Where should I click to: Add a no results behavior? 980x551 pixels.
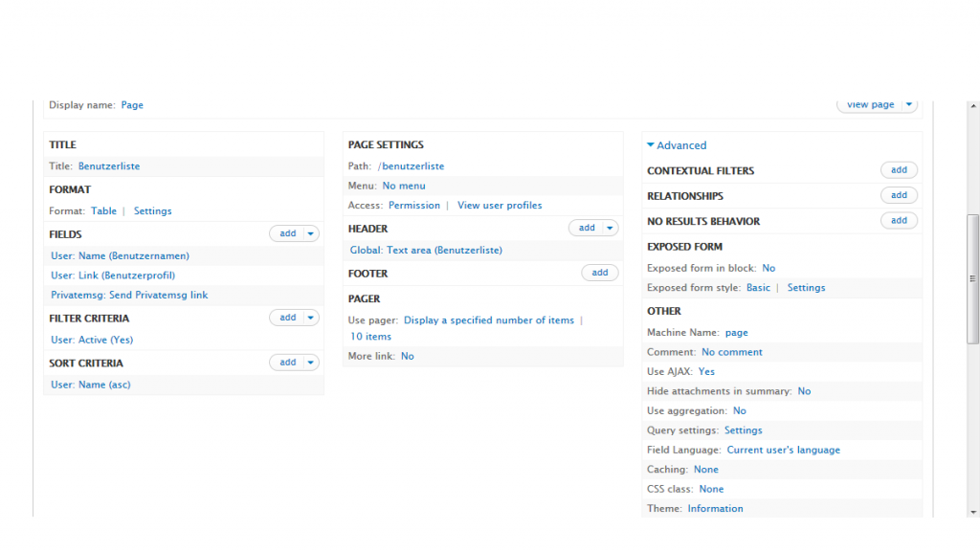[899, 220]
